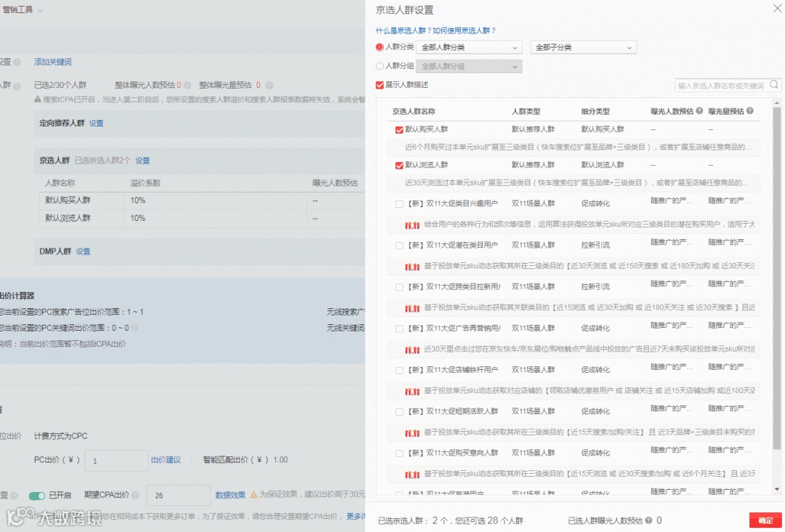This screenshot has height=532, width=785.
Task: Open 如何使用京选人群 help link
Action: click(464, 31)
